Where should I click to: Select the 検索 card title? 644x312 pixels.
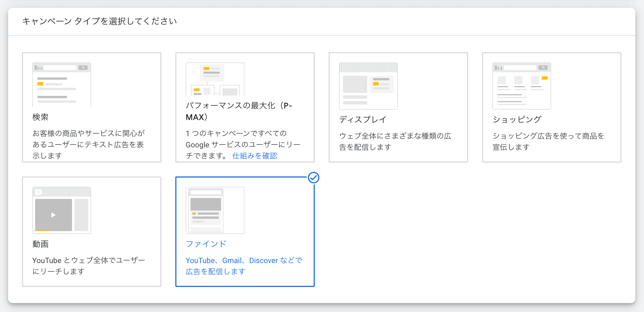coord(40,117)
